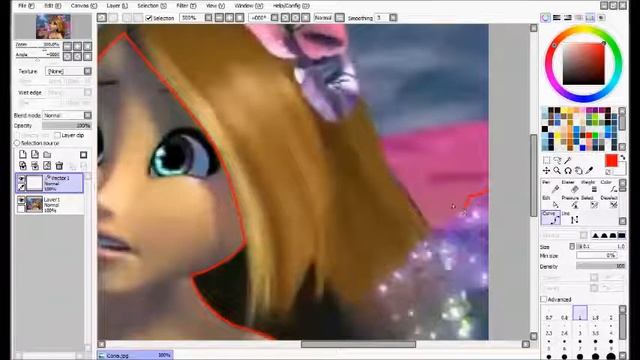Click the clear layer icon
Image resolution: width=640 pixels, height=360 pixels.
tap(47, 165)
